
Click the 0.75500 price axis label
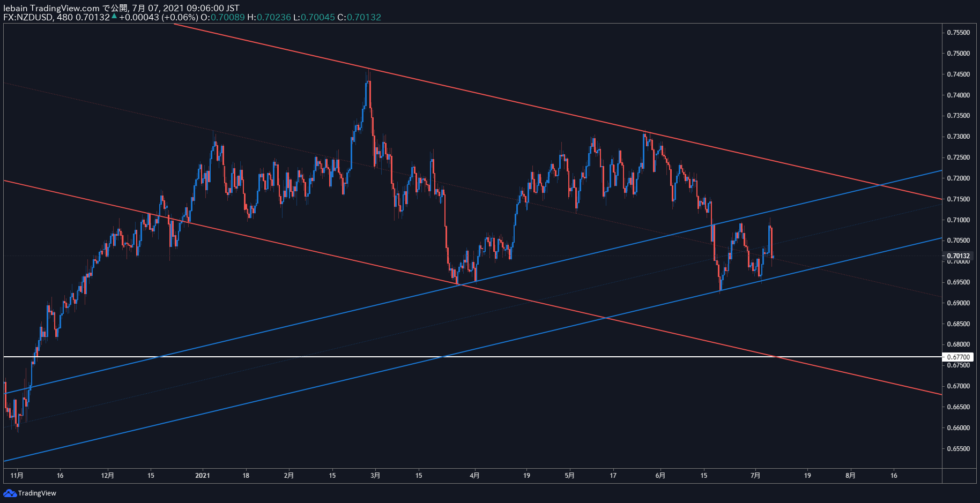959,33
